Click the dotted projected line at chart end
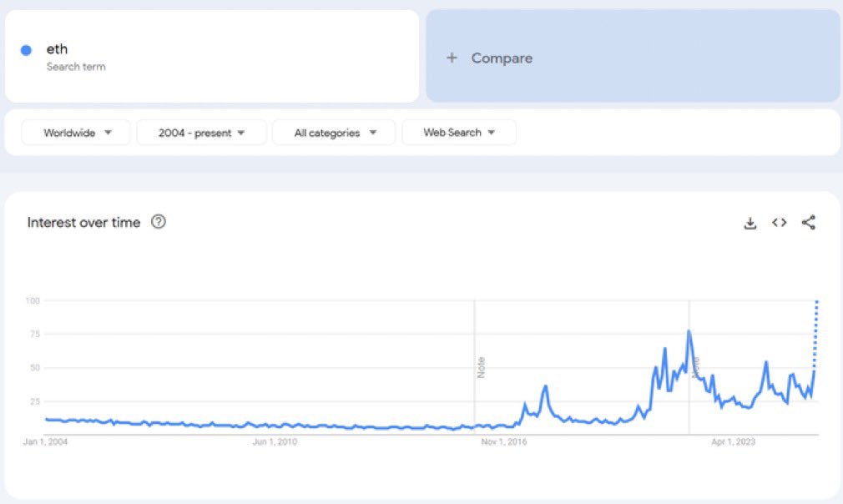Viewport: 843px width, 504px height. [816, 335]
